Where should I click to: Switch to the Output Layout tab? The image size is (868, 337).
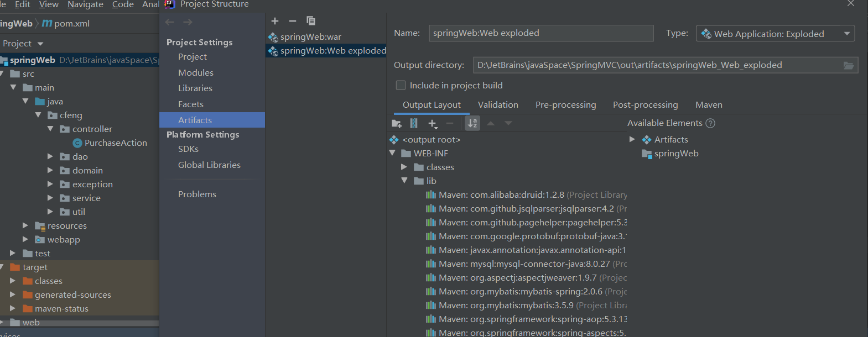coord(432,105)
